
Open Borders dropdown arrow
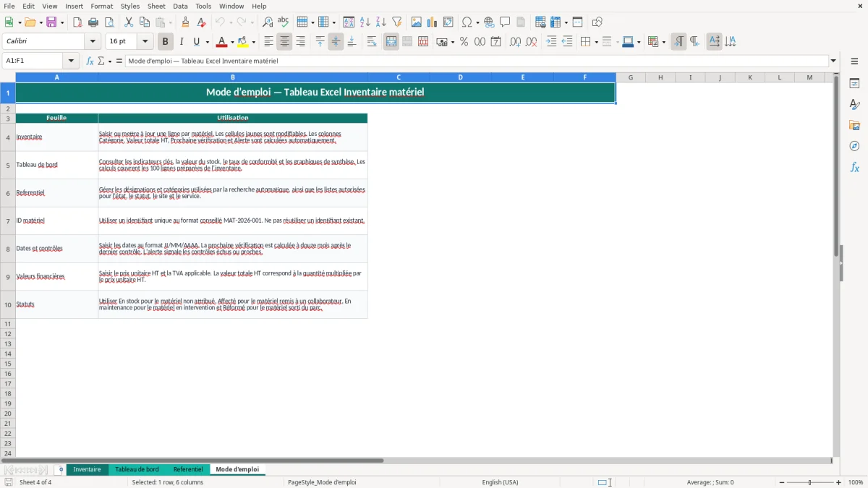595,42
